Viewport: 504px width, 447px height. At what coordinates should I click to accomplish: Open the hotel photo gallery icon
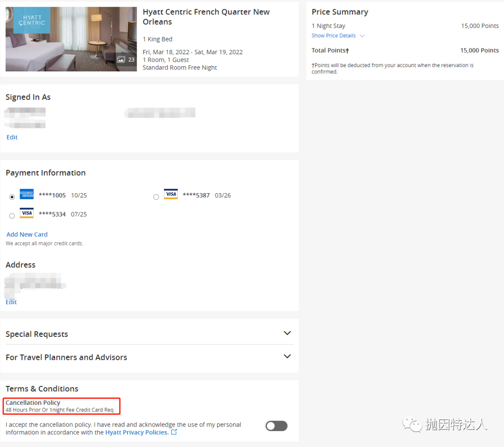click(x=121, y=60)
